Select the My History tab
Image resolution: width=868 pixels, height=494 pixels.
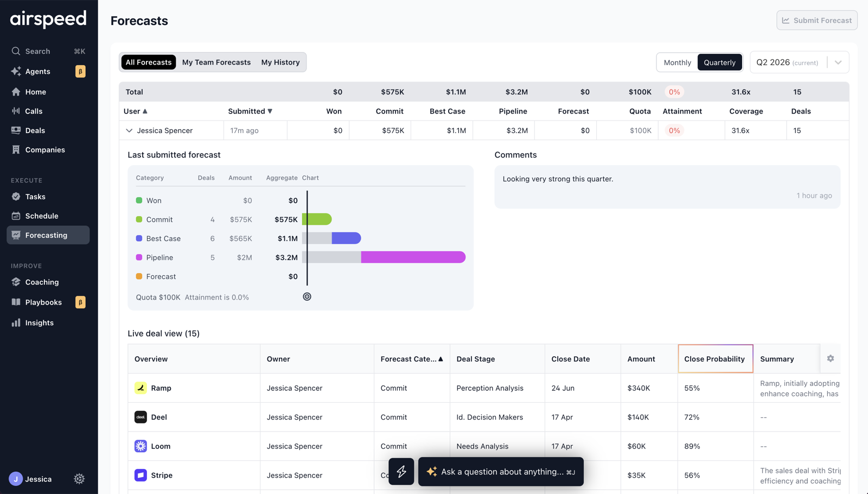280,62
